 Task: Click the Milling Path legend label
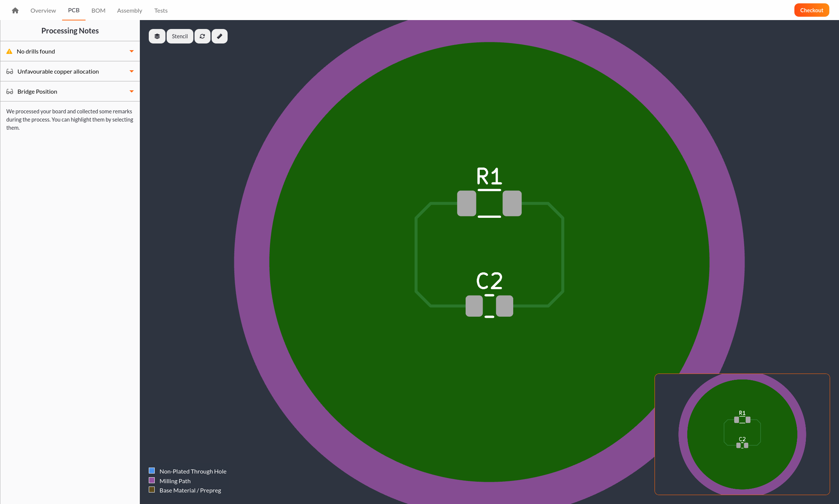coord(175,481)
